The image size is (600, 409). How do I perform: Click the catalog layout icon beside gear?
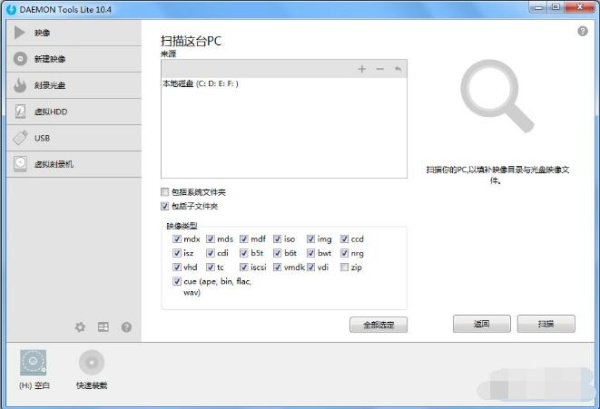103,327
